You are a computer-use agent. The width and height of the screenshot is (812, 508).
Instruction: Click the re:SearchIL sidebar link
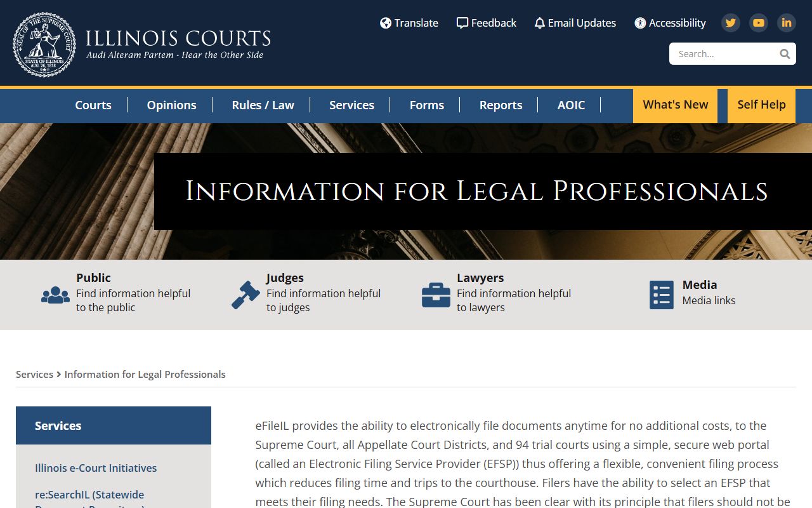pos(89,500)
